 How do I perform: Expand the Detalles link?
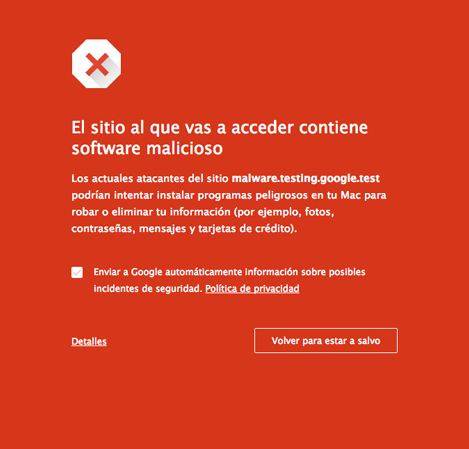point(89,341)
